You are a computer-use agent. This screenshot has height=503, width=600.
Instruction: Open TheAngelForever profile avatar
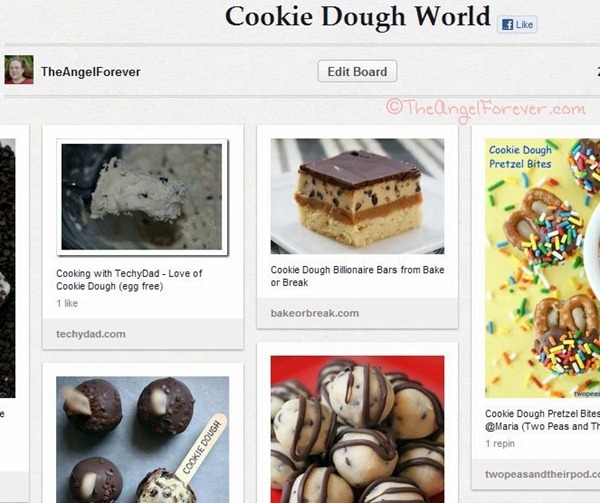(19, 70)
